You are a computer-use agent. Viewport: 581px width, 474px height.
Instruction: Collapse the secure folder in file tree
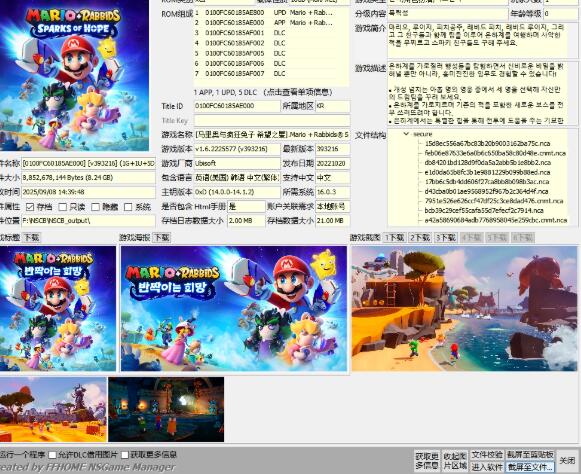pyautogui.click(x=406, y=134)
